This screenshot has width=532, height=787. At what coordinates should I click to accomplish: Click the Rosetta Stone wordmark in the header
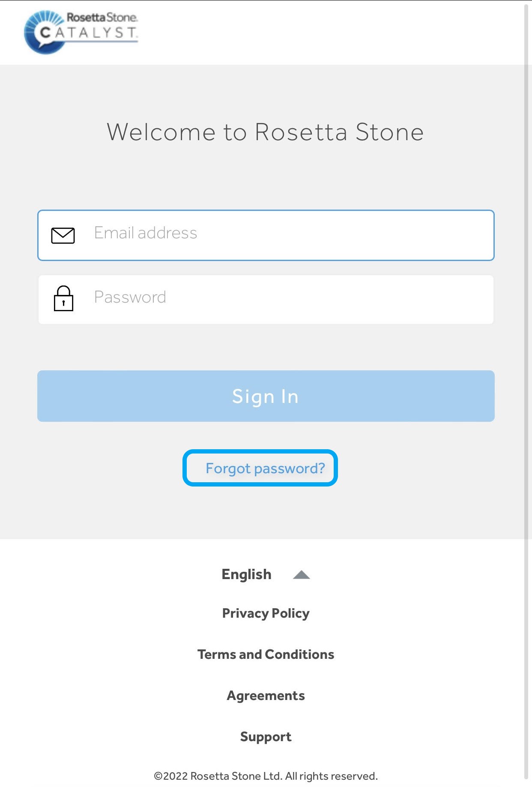point(102,18)
